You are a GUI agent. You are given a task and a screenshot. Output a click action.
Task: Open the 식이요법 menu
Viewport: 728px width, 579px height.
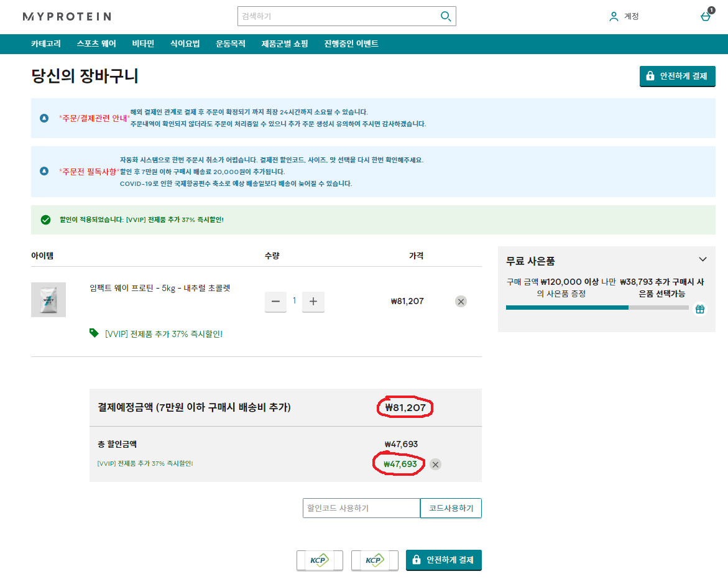[185, 44]
